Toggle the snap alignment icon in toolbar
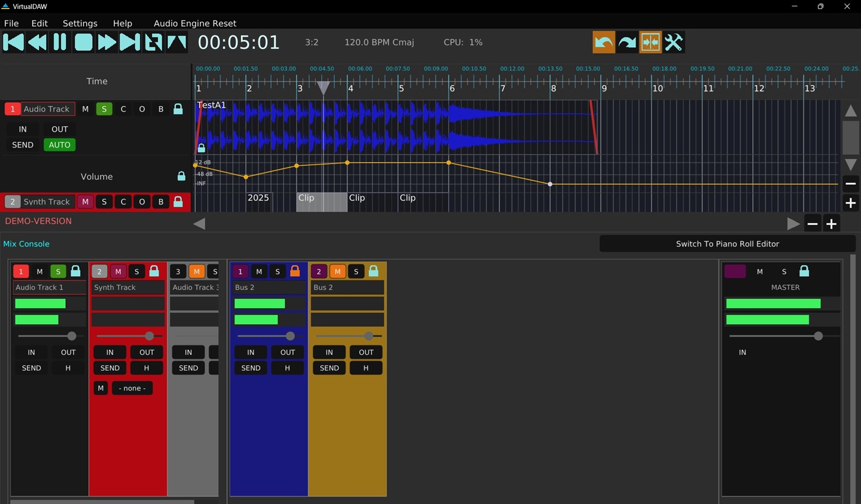Viewport: 861px width, 504px height. [650, 42]
